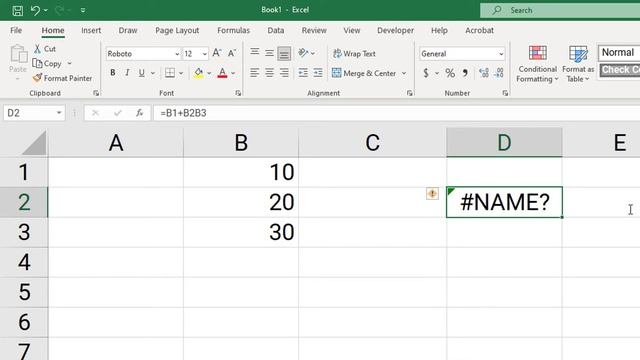Click Decrease Font Size icon
This screenshot has width=640, height=360.
click(x=232, y=53)
